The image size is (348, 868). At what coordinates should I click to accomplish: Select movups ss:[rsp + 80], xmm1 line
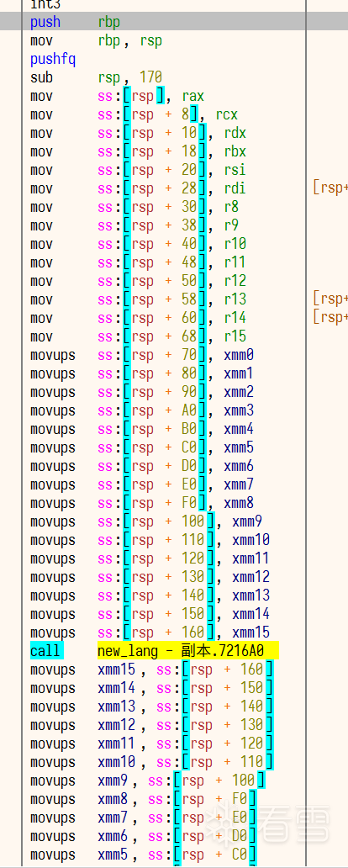pyautogui.click(x=142, y=373)
